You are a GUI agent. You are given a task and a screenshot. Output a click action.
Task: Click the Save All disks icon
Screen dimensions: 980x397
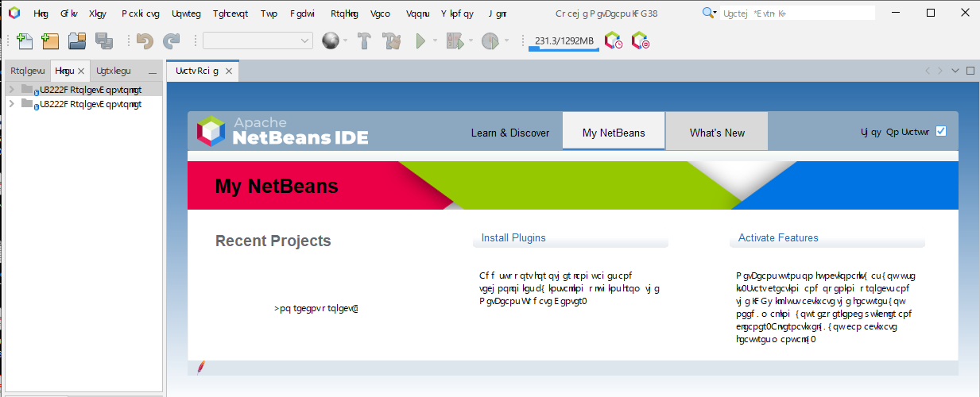pyautogui.click(x=103, y=41)
